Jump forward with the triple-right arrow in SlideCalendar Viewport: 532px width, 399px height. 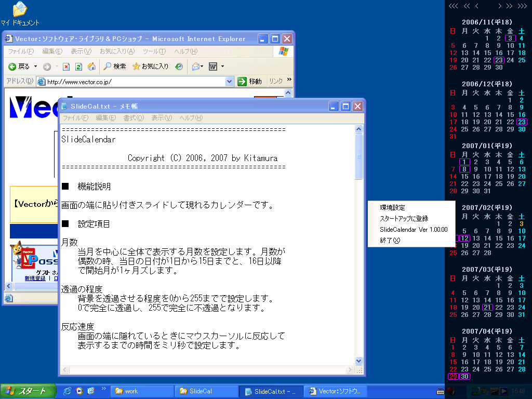[522, 6]
